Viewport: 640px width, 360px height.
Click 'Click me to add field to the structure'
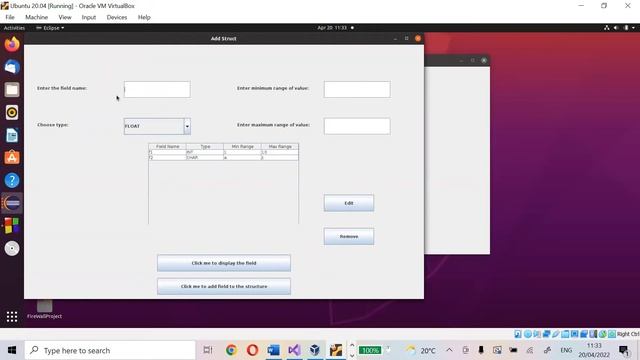pyautogui.click(x=224, y=287)
